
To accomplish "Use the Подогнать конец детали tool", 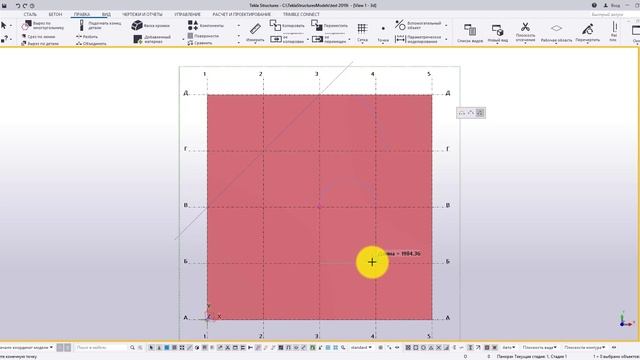I will [x=100, y=25].
